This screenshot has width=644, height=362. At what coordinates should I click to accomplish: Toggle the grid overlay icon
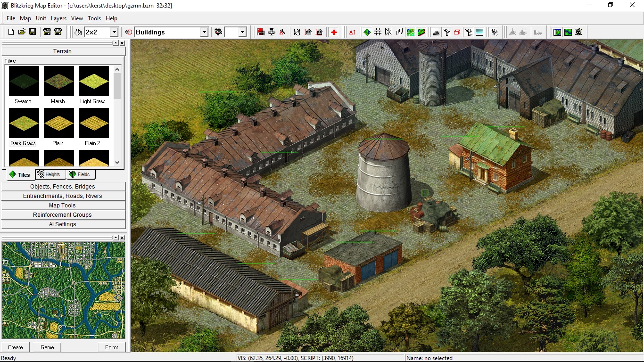[378, 32]
